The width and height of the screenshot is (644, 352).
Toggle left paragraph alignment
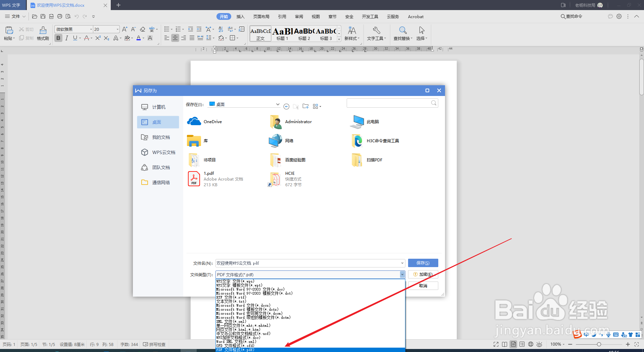tap(167, 38)
